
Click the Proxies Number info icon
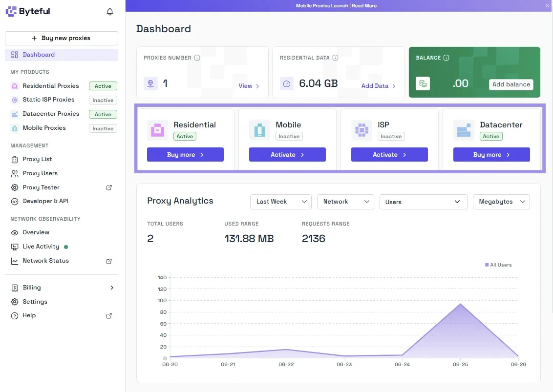coord(197,58)
